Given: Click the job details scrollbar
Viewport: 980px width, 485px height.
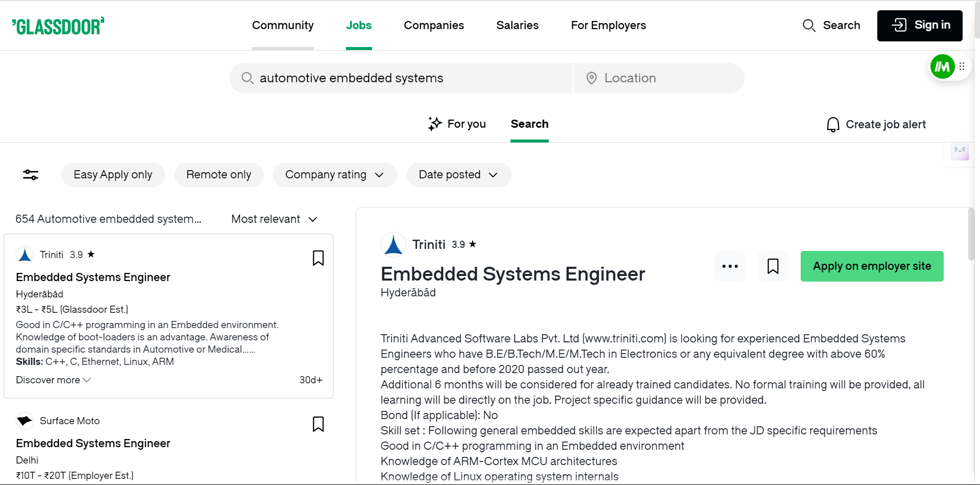Looking at the screenshot, I should pyautogui.click(x=971, y=235).
